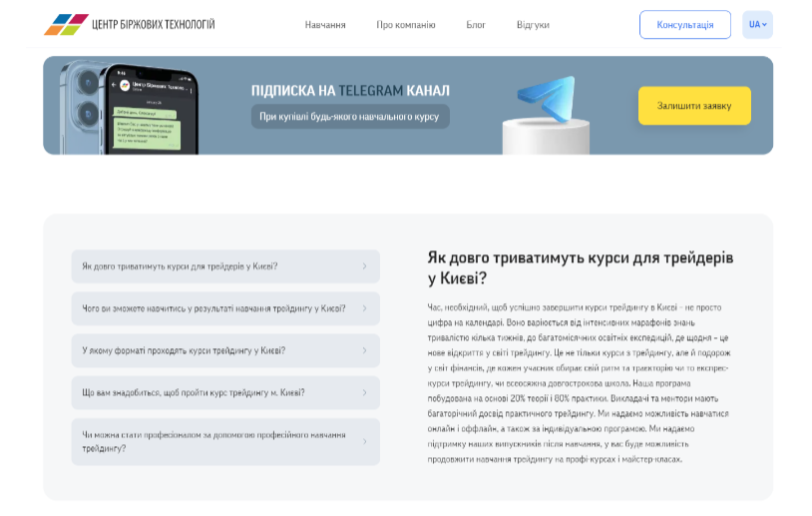Image resolution: width=812 pixels, height=516 pixels.
Task: Open the Навчання menu item
Action: [x=325, y=25]
